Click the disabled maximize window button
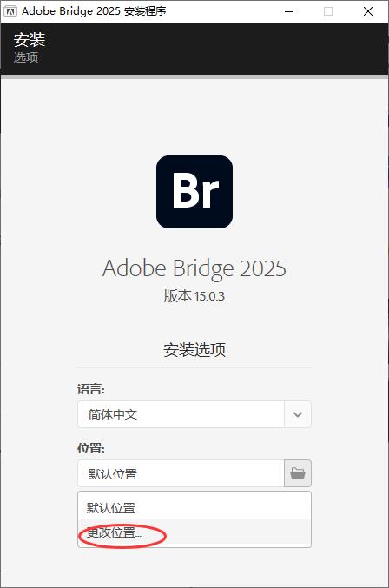Image resolution: width=389 pixels, height=588 pixels. [x=328, y=11]
